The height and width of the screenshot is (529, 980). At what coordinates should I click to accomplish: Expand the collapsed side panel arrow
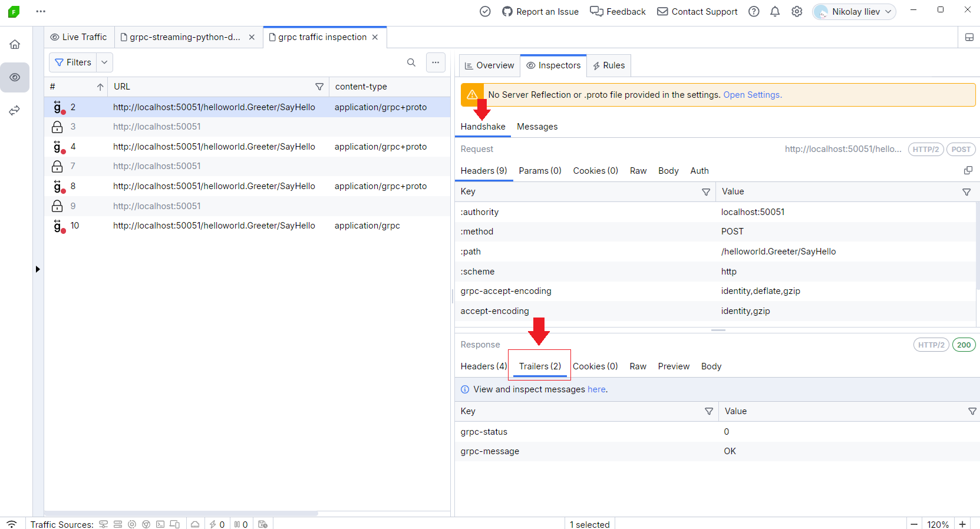click(x=38, y=269)
